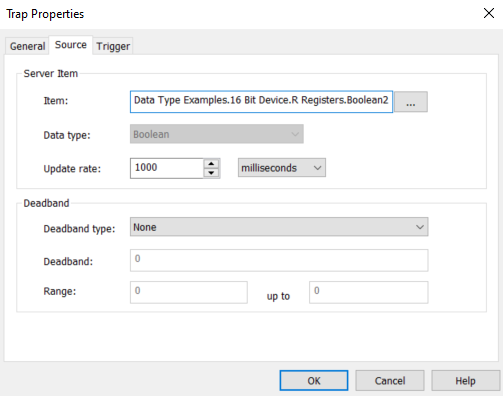The height and width of the screenshot is (396, 503).
Task: Click the 'Deadband:' label
Action: click(68, 261)
